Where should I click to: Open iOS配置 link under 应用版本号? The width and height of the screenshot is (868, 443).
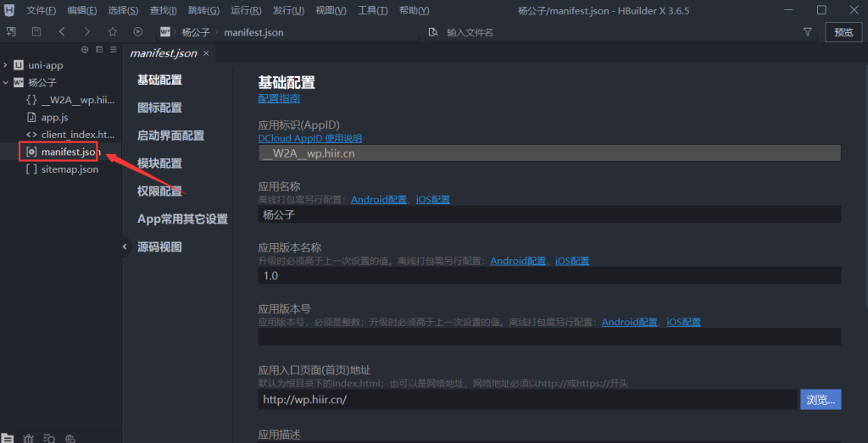(684, 322)
